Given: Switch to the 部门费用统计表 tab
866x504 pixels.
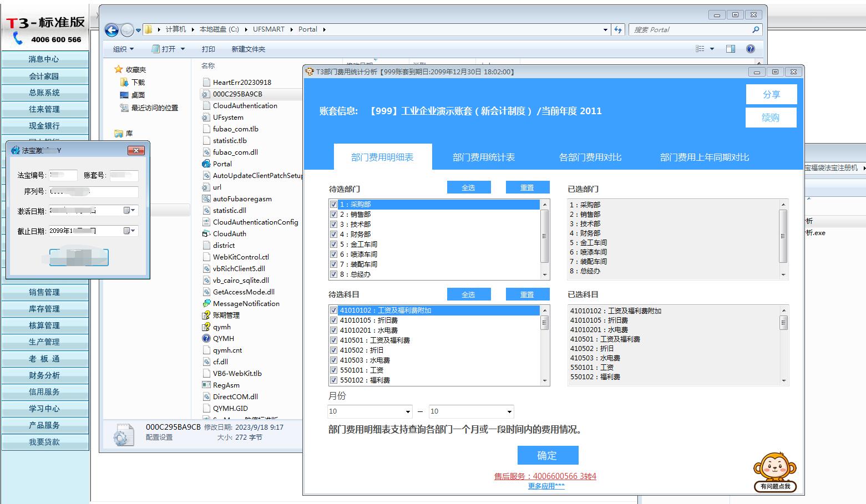Looking at the screenshot, I should (x=483, y=157).
